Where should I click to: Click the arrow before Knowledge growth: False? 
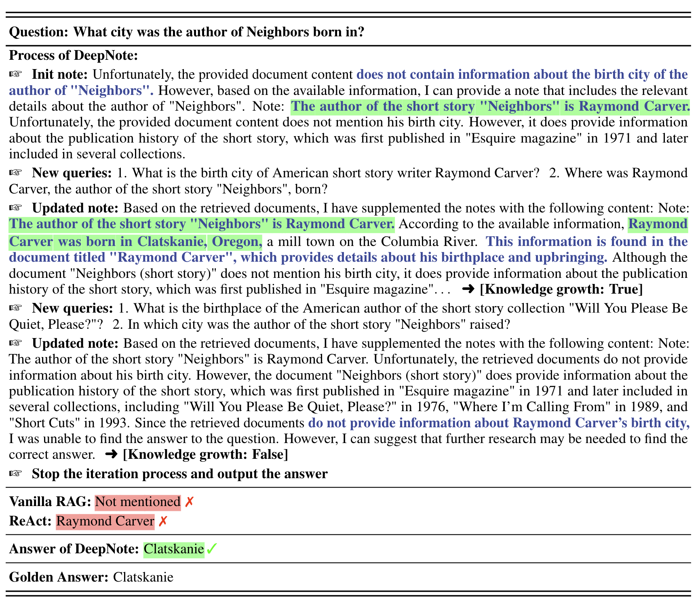[111, 455]
